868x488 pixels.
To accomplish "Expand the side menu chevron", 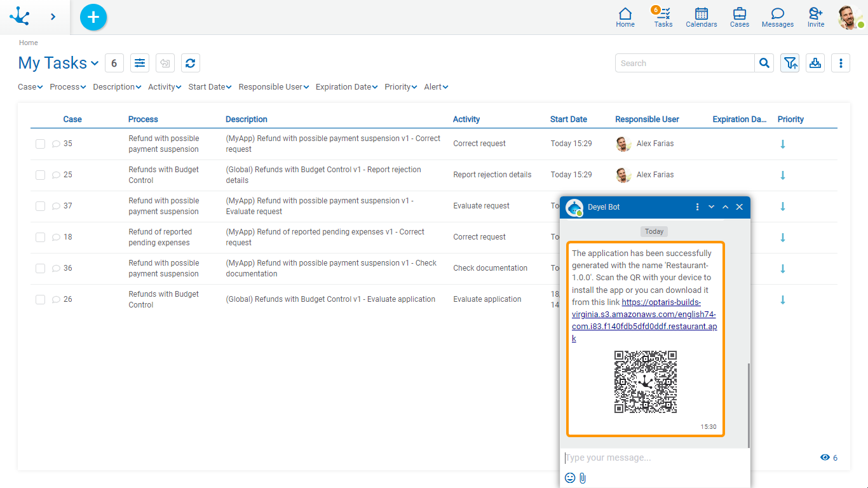I will pos(53,17).
